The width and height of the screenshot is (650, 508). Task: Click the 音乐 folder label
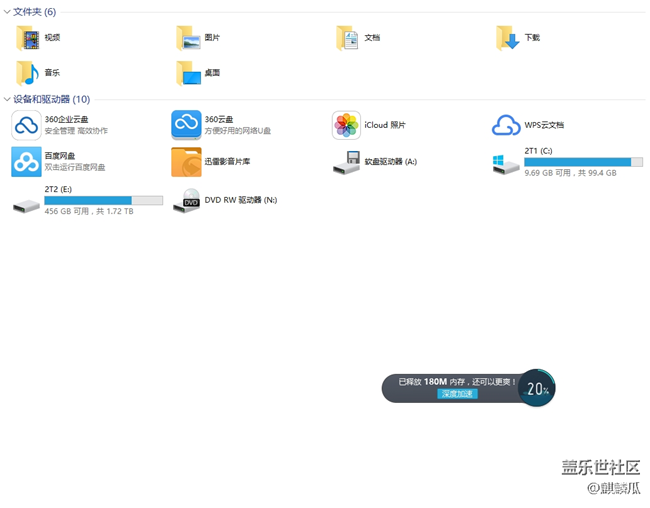coord(53,73)
